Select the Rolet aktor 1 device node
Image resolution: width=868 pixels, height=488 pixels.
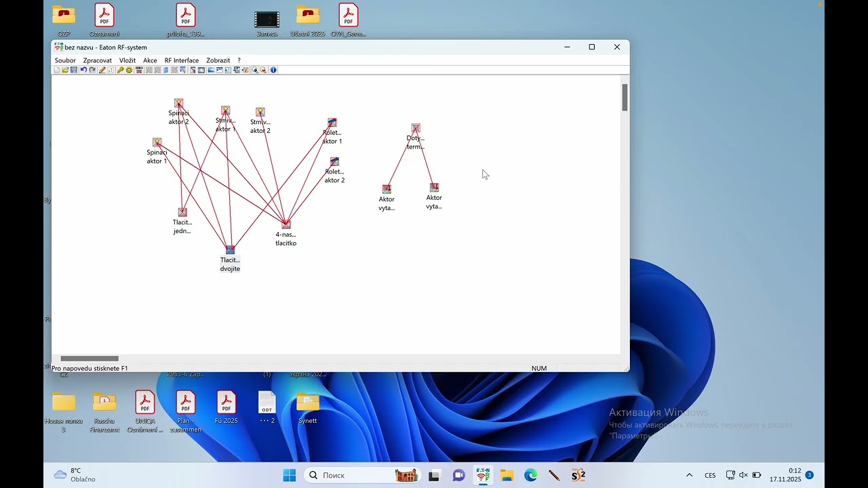[332, 123]
